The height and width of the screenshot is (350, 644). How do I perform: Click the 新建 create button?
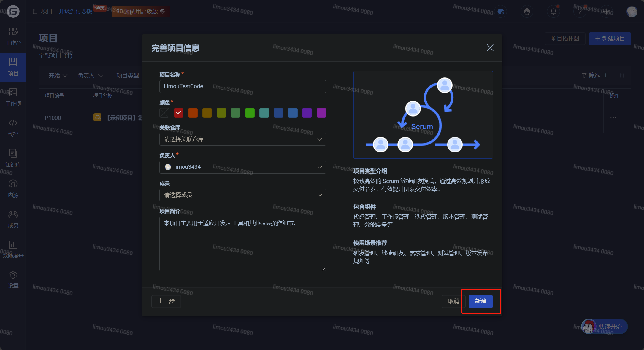[480, 301]
